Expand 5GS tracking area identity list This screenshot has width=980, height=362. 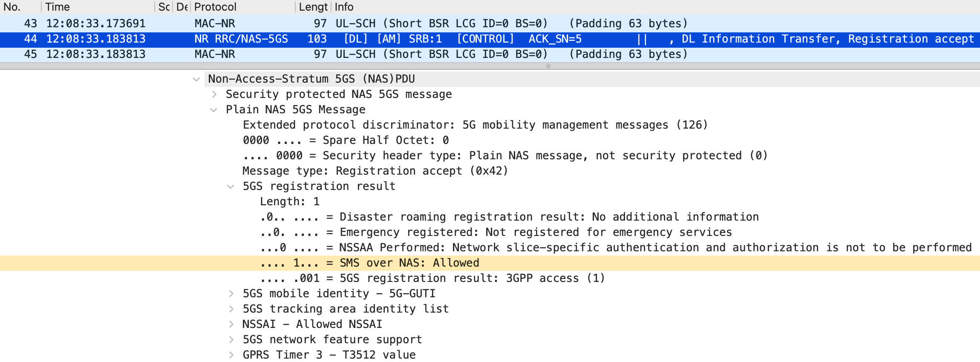[x=231, y=309]
